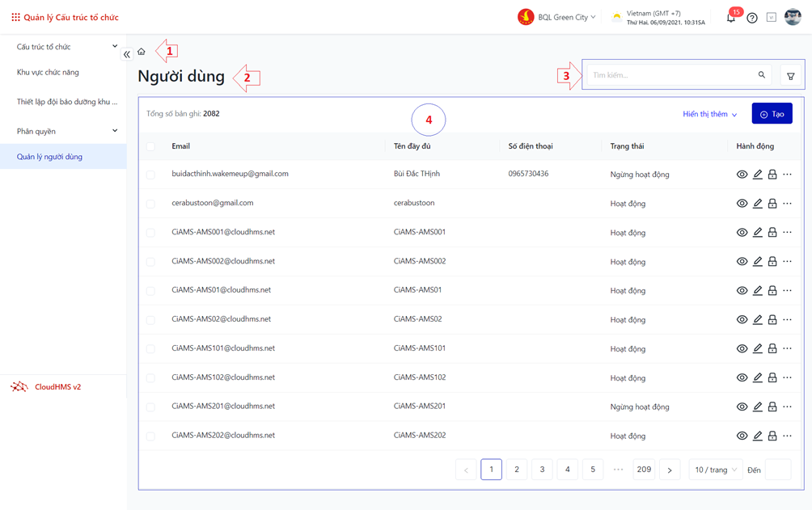Open more actions for CiAMS-AMS02 row
Screen dimensions: 812x510
click(x=788, y=320)
